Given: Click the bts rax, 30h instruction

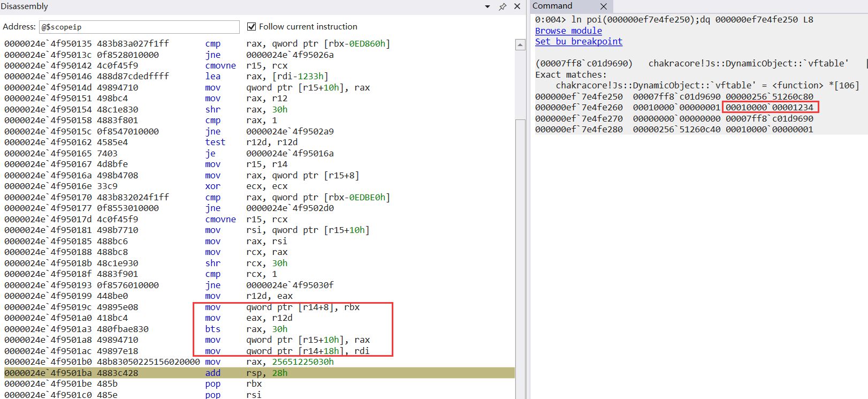Looking at the screenshot, I should click(x=246, y=329).
